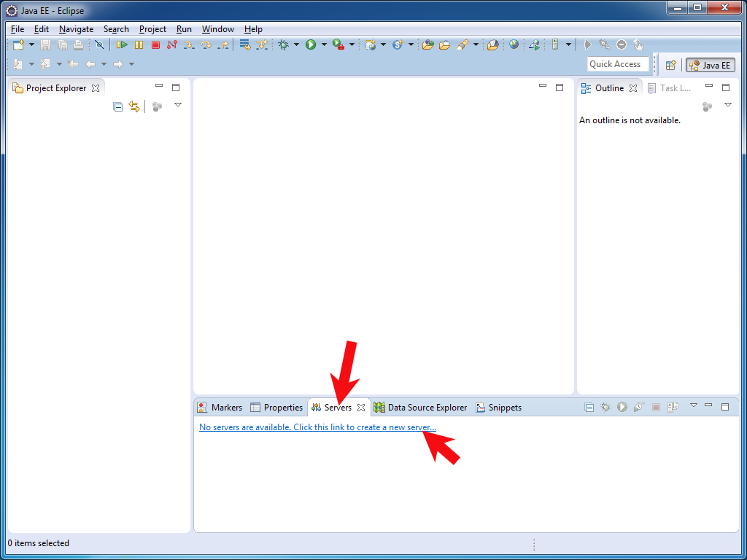Image resolution: width=747 pixels, height=560 pixels.
Task: Switch to the Properties tab
Action: click(x=276, y=408)
